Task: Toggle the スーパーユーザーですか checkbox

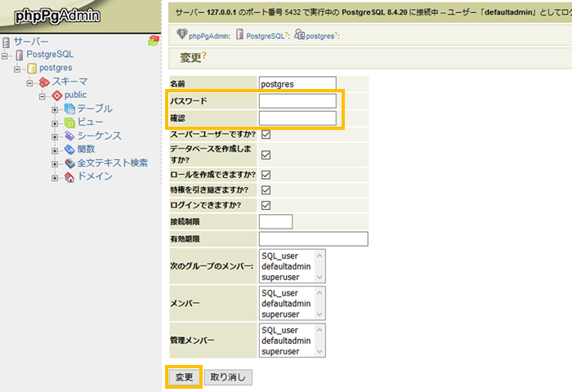Action: coord(266,134)
